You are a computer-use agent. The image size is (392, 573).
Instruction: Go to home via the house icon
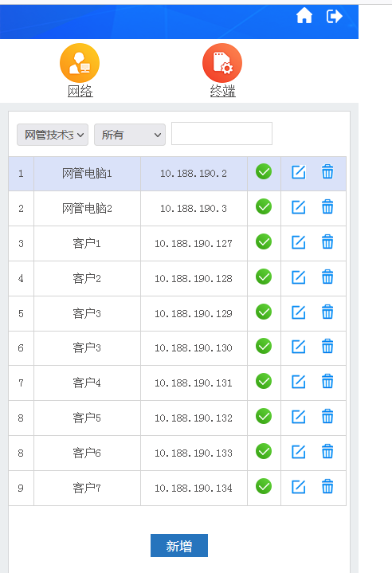[x=304, y=16]
